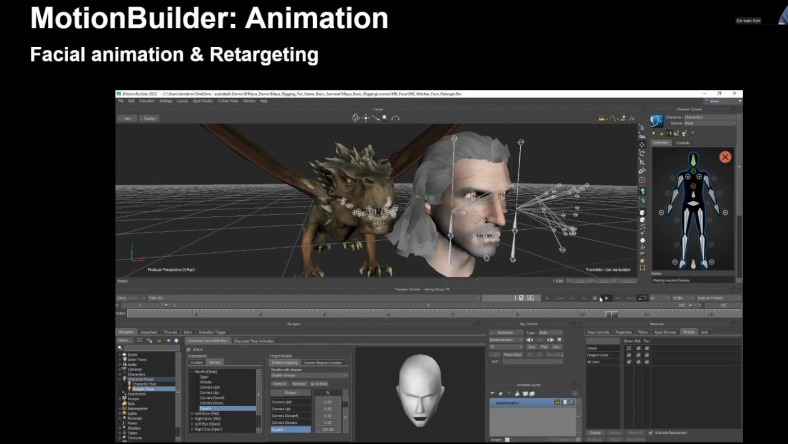Toggle Trs checkbox for All Joint

pos(647,362)
